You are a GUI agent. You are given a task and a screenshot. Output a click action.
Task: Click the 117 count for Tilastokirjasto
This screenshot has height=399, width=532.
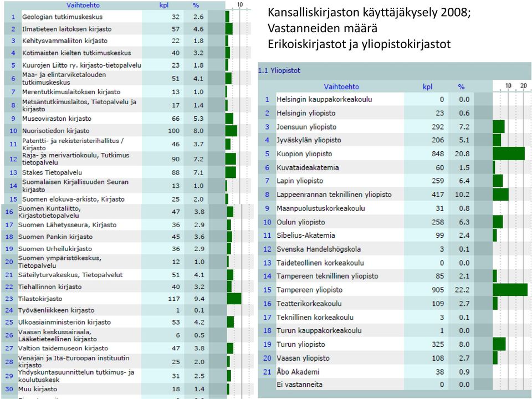(x=173, y=299)
